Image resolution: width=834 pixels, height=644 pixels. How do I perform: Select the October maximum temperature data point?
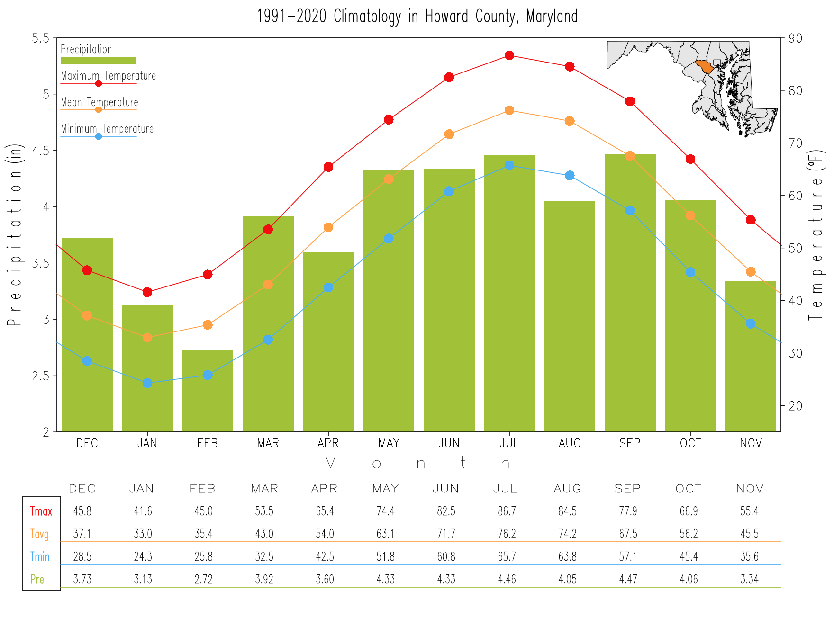coord(690,159)
